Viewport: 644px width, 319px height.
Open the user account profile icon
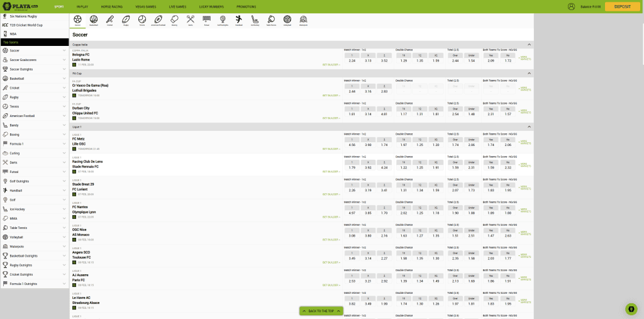click(571, 6)
